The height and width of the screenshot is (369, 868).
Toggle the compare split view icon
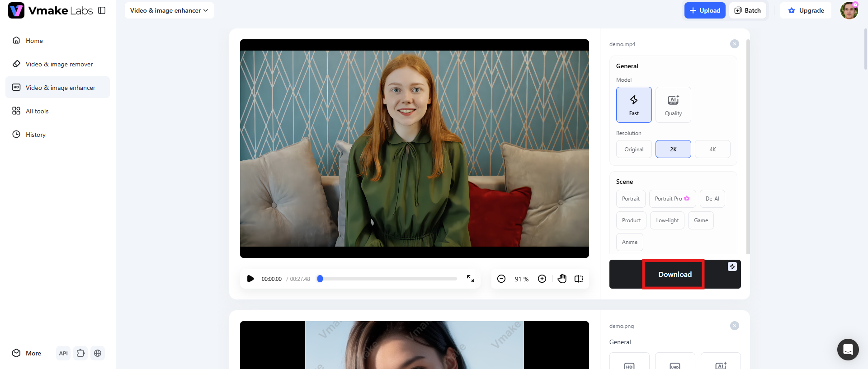pos(579,279)
